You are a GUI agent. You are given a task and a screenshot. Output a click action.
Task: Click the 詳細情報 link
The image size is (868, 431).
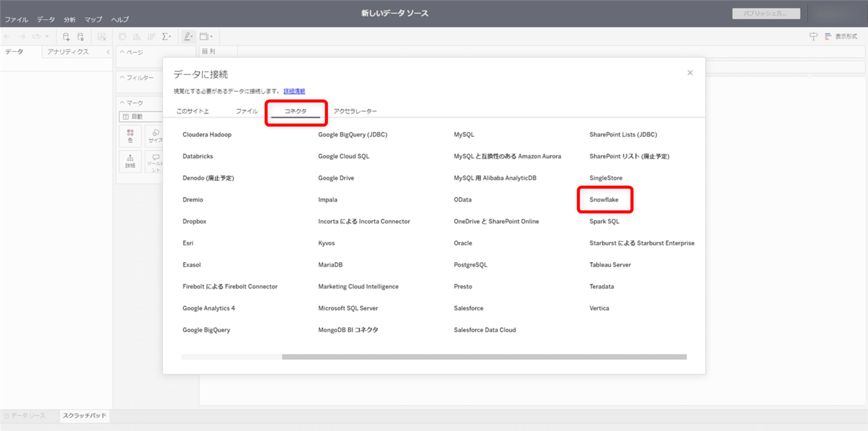294,91
